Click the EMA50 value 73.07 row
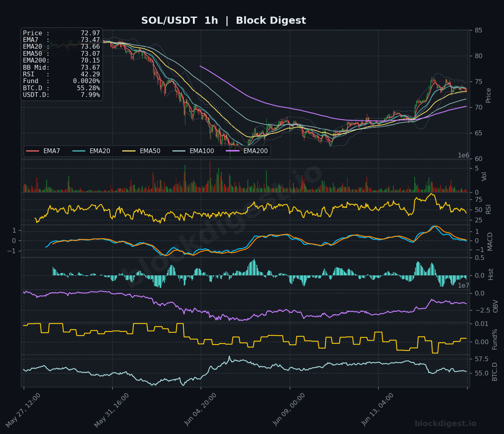 click(62, 54)
